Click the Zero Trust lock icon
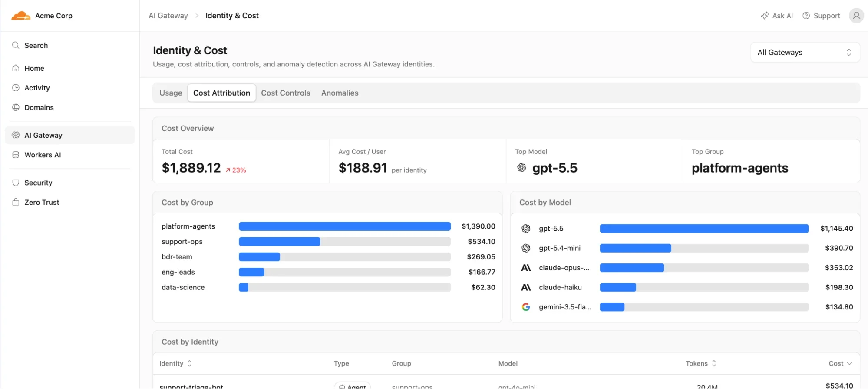Viewport: 868px width, 389px height. [16, 202]
